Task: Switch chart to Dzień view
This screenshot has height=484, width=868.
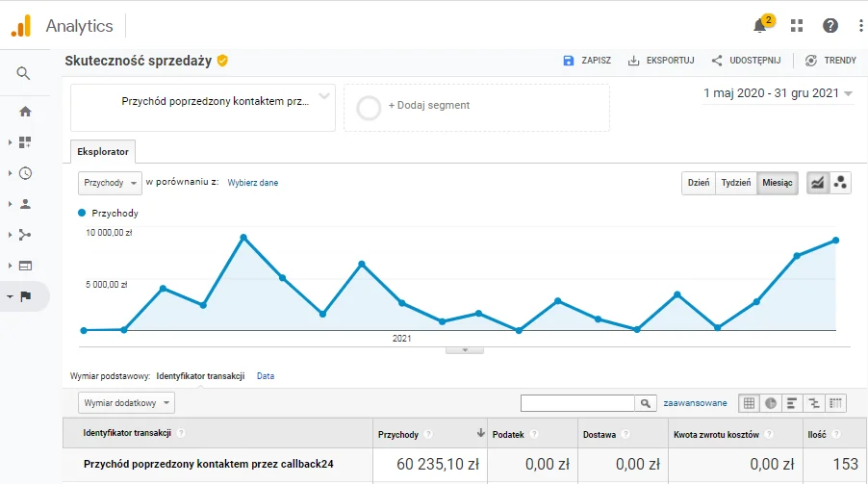Action: click(698, 183)
